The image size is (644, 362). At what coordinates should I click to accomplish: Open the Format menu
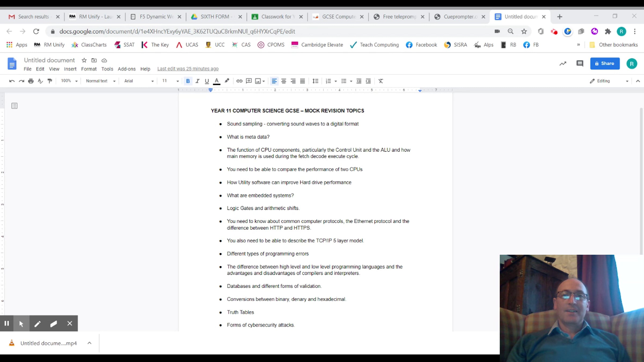pyautogui.click(x=89, y=69)
